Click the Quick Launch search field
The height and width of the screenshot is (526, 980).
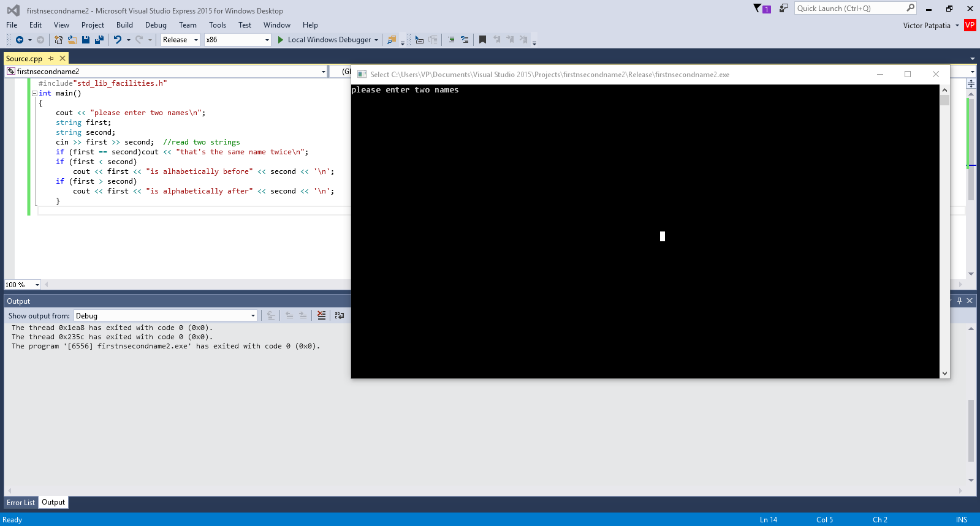point(849,9)
